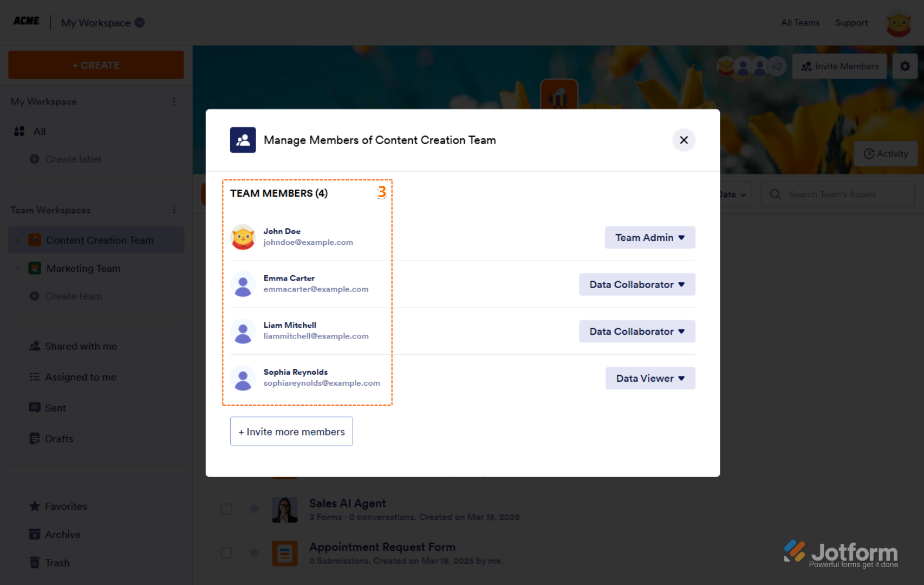This screenshot has width=924, height=585.
Task: Check the Sales AI Agent checkbox
Action: pyautogui.click(x=226, y=509)
